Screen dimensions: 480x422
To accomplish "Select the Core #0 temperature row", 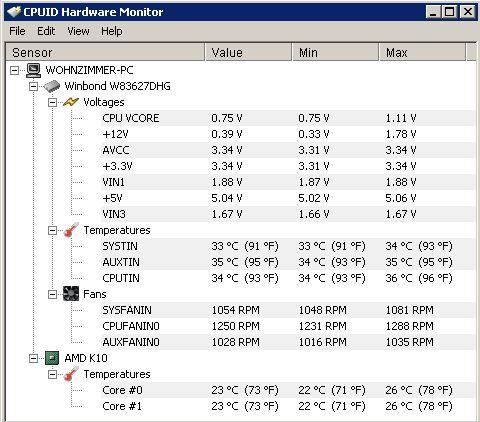I will pos(288,390).
